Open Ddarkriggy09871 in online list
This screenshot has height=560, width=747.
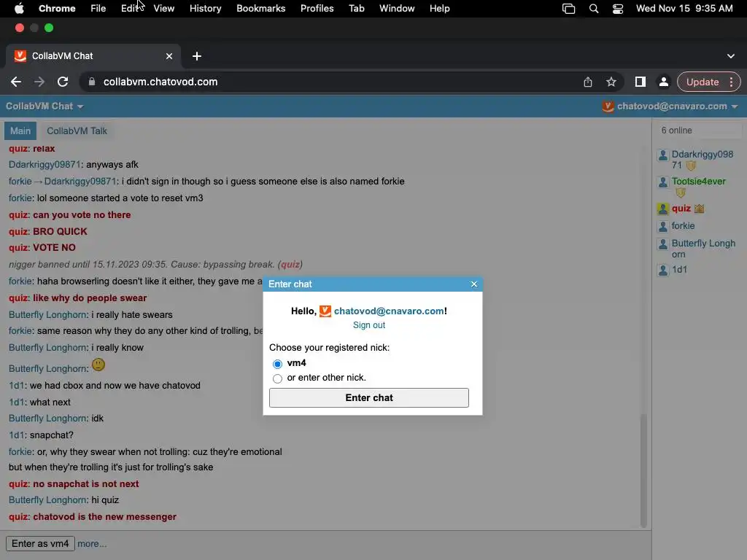[x=703, y=160]
